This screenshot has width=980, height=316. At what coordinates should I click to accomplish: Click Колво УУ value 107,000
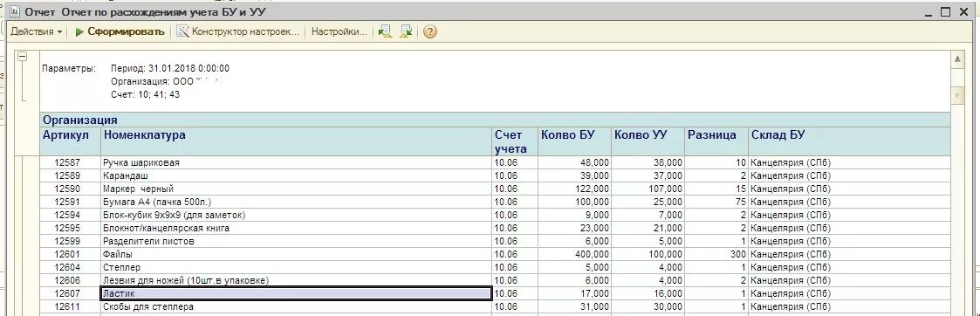(x=664, y=189)
